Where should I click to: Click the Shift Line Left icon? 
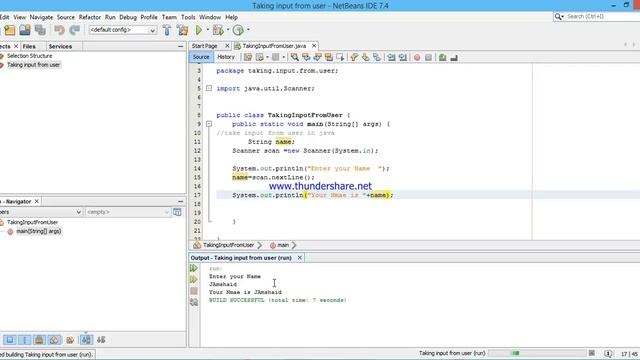click(391, 57)
